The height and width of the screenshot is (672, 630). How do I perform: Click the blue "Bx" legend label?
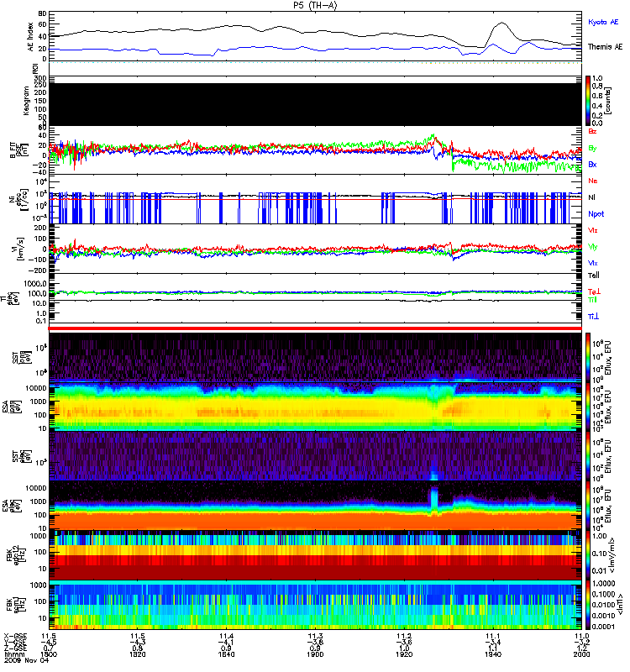click(x=592, y=165)
